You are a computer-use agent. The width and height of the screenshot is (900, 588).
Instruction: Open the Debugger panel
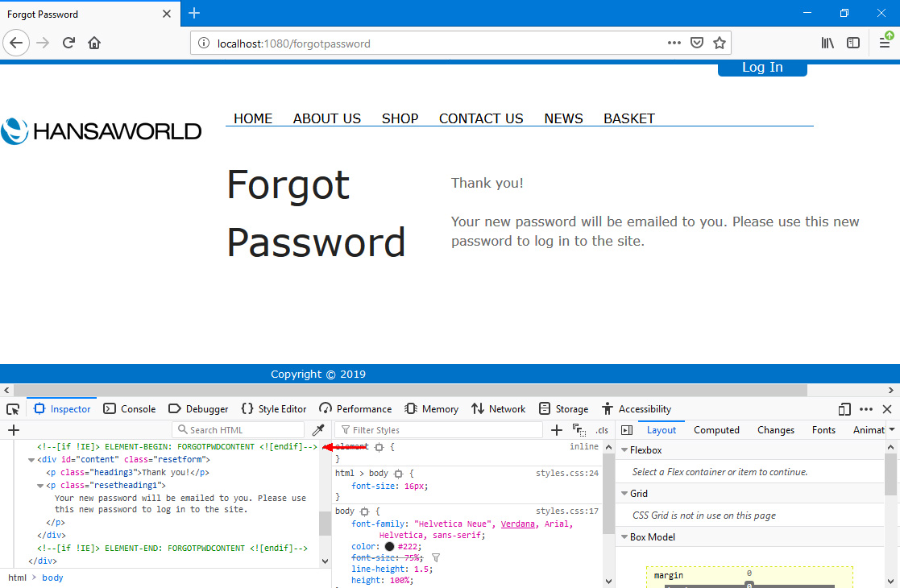click(198, 409)
